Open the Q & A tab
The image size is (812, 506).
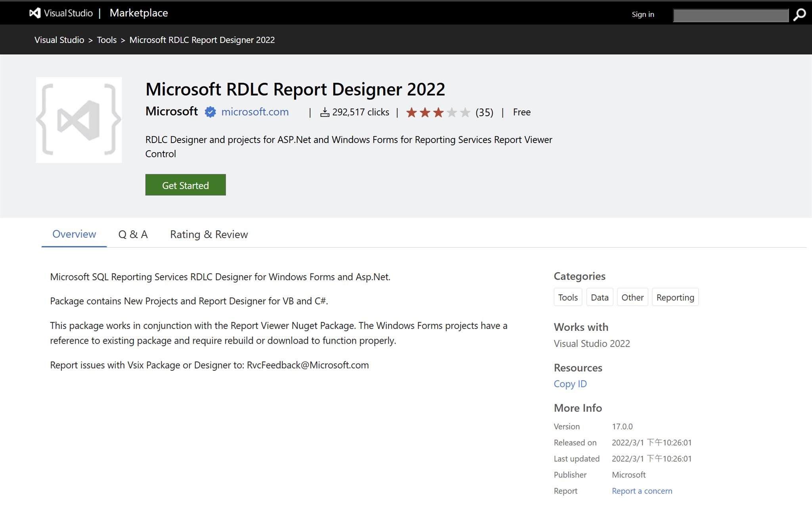(133, 235)
